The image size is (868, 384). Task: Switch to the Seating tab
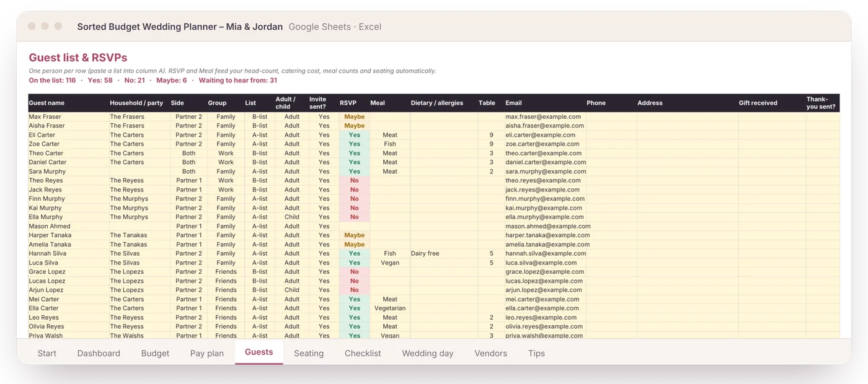click(x=309, y=353)
